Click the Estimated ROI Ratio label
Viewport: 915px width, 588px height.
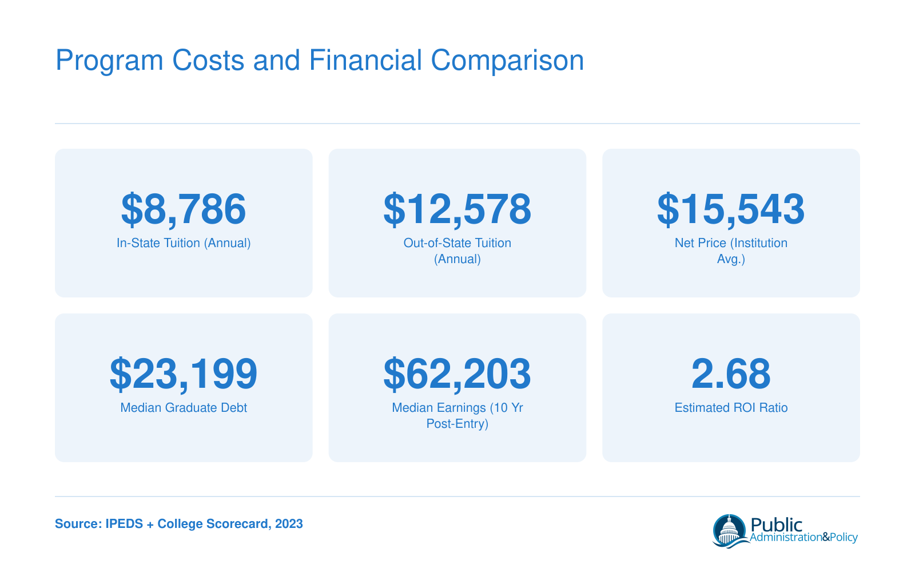pos(731,408)
